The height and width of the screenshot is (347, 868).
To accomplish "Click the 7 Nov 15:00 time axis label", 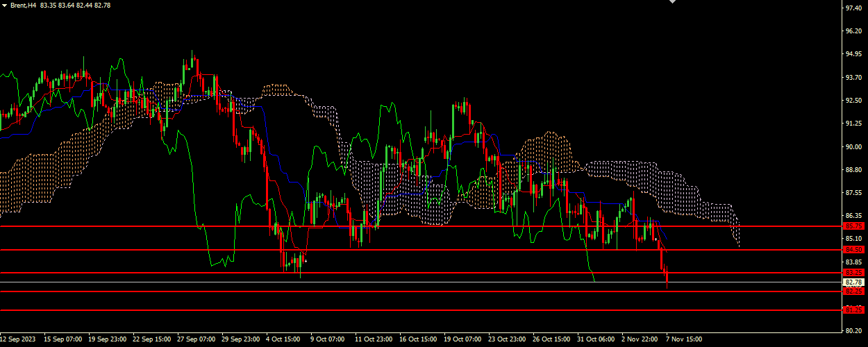I will pyautogui.click(x=684, y=340).
